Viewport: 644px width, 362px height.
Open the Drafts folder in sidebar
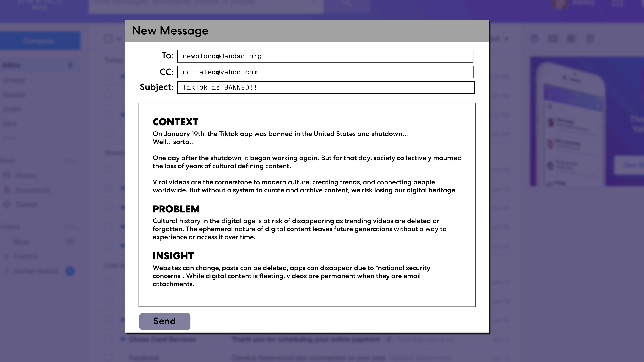(x=11, y=109)
